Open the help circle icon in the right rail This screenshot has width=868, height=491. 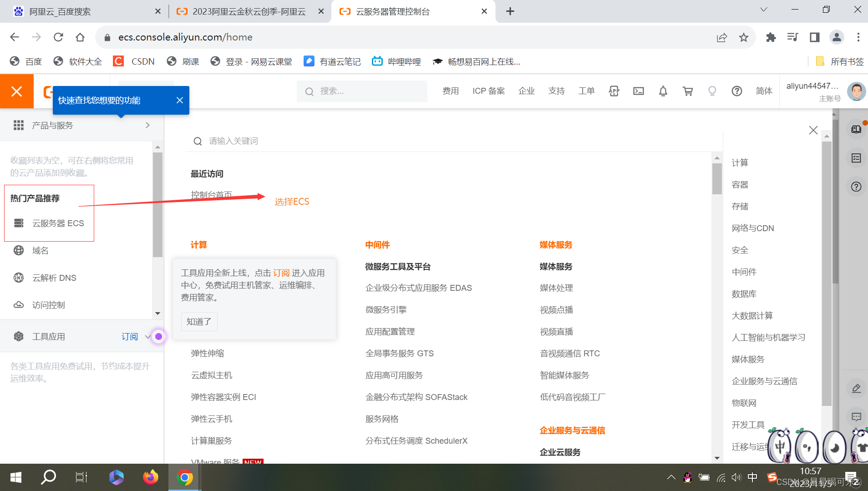pos(856,187)
